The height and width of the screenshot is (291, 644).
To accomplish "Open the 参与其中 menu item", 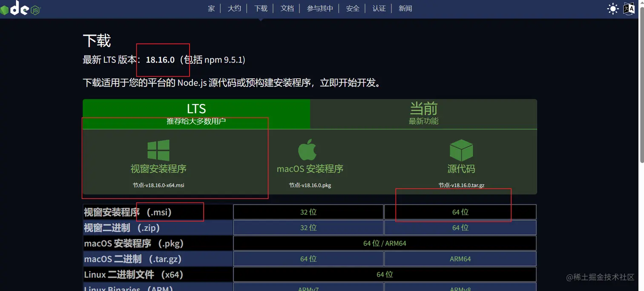I will pos(320,9).
